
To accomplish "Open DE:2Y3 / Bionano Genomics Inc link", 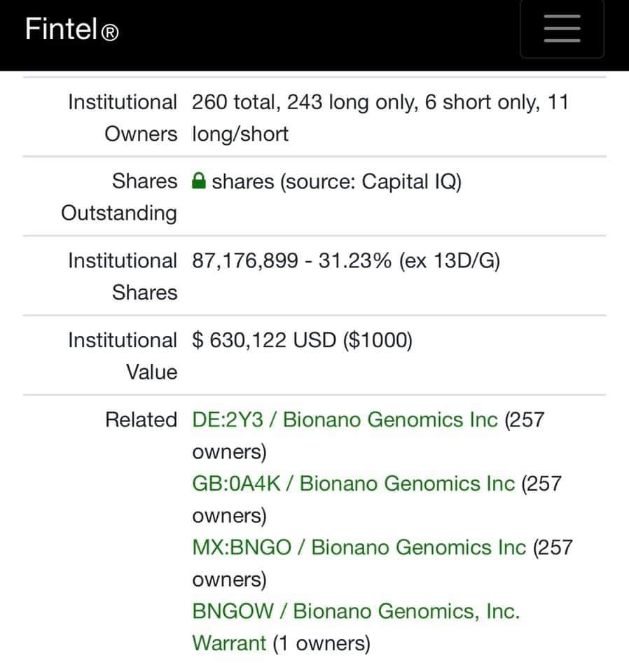I will tap(345, 419).
